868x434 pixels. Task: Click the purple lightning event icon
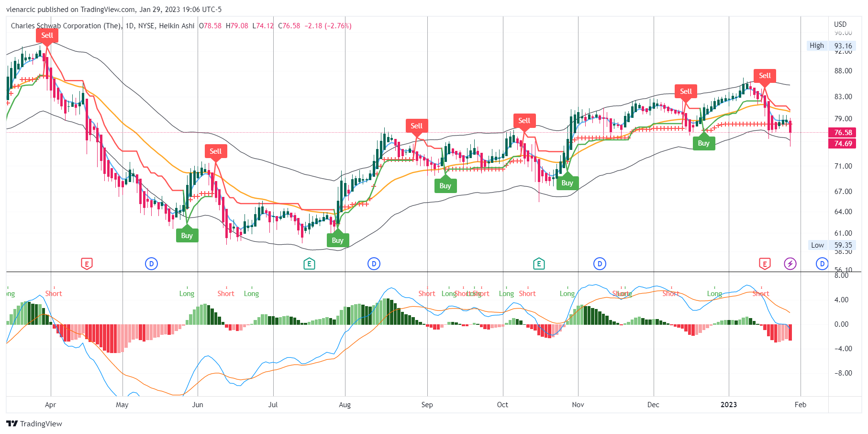(790, 263)
